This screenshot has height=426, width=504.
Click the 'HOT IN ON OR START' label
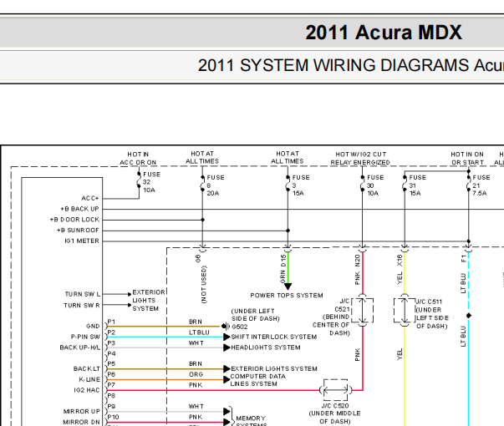[x=467, y=159]
